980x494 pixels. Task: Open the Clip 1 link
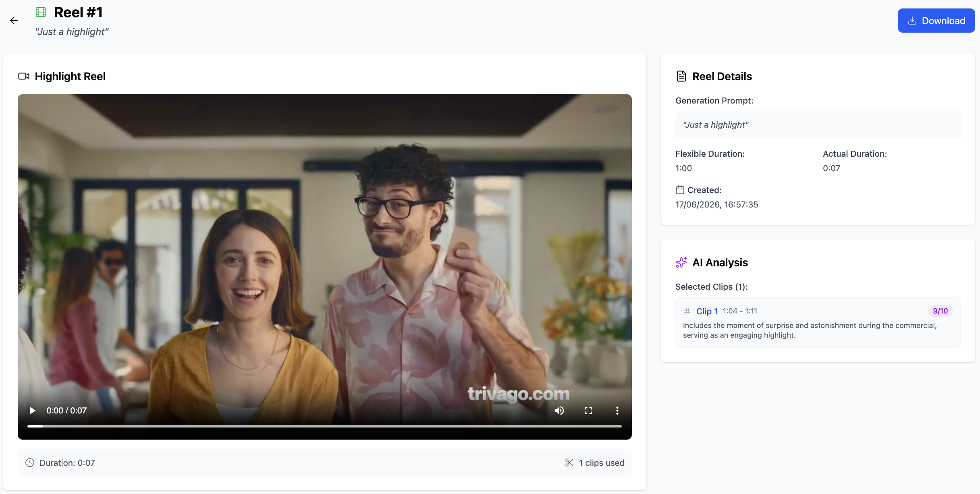click(x=707, y=311)
